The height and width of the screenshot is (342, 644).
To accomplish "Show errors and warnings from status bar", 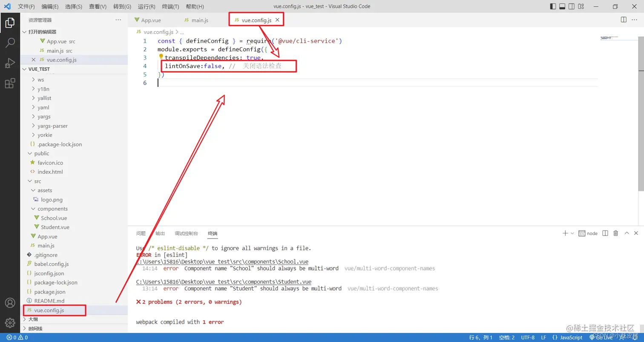I will pyautogui.click(x=17, y=338).
